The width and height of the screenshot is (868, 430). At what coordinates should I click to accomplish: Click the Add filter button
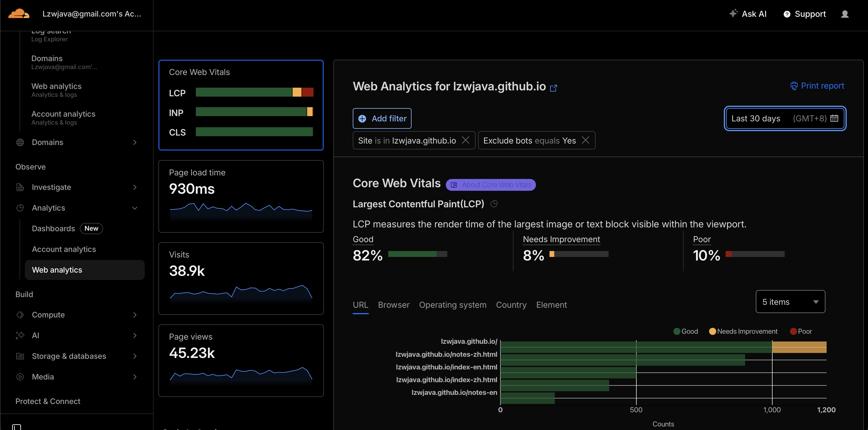(382, 118)
